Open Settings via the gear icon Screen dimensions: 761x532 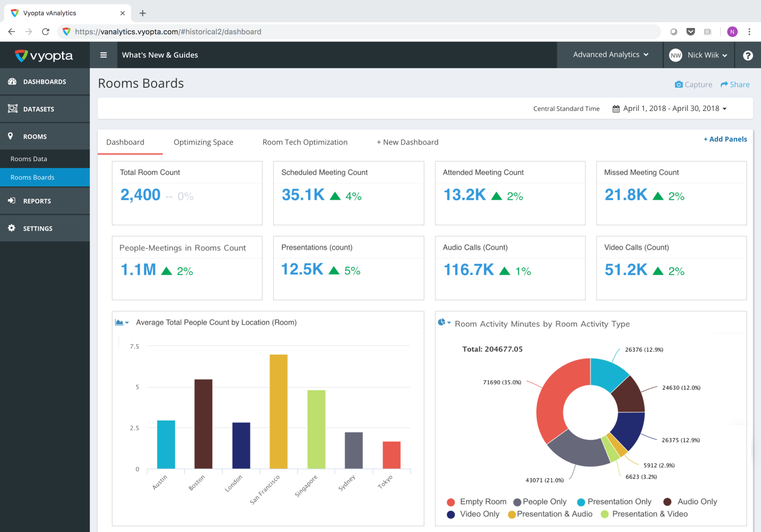[11, 228]
